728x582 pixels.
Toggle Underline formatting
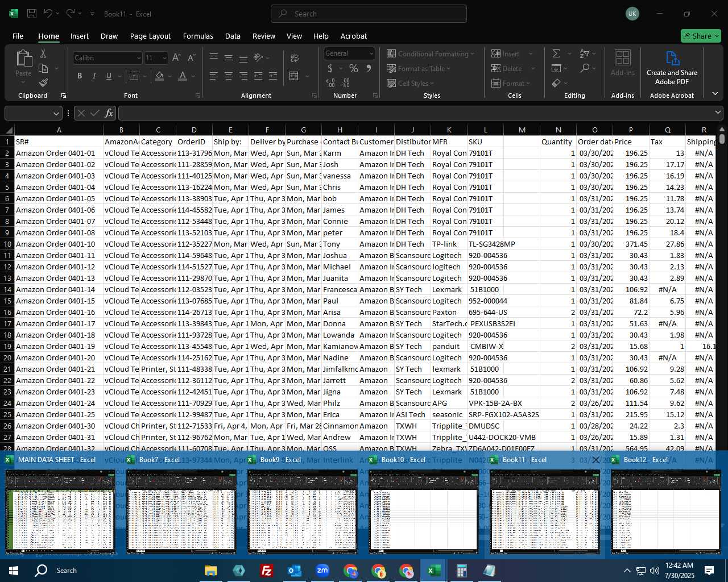point(108,76)
